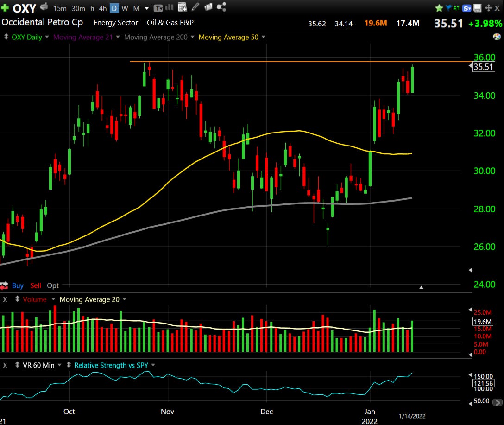The image size is (504, 425).
Task: Click the 121.56 relative strength axis value
Action: pos(483,383)
